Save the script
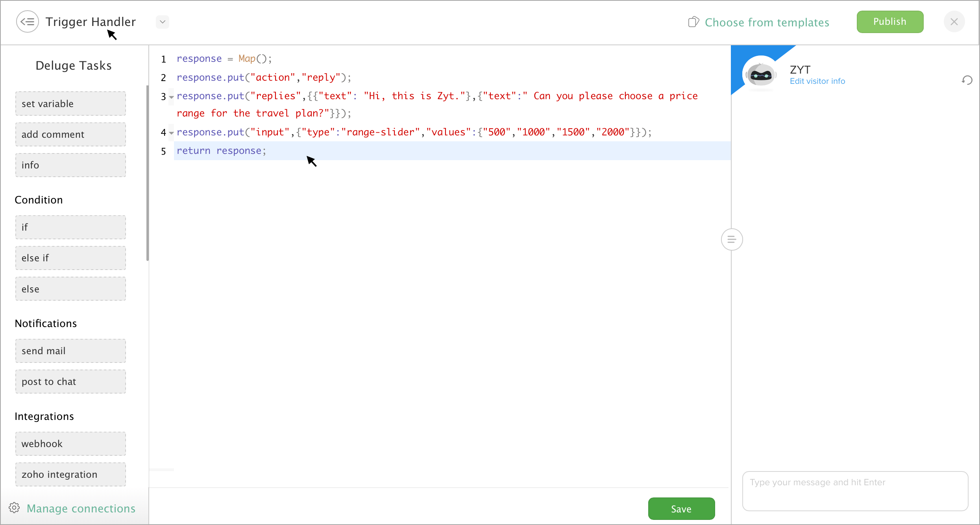 (681, 508)
